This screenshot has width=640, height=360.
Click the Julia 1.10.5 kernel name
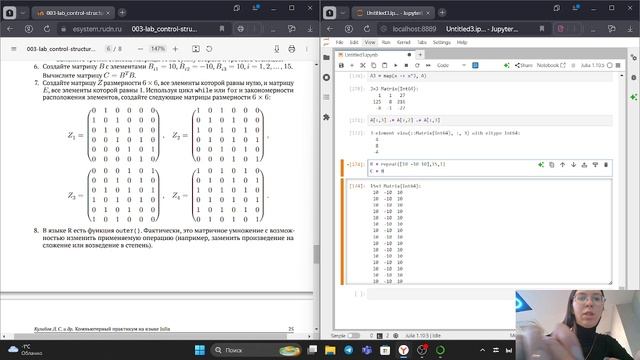click(592, 65)
